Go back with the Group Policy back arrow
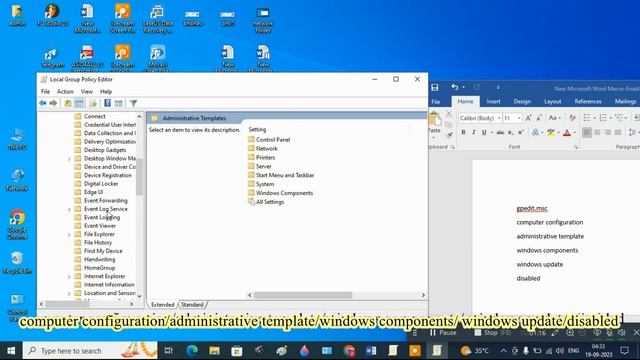The image size is (640, 360). click(x=42, y=103)
